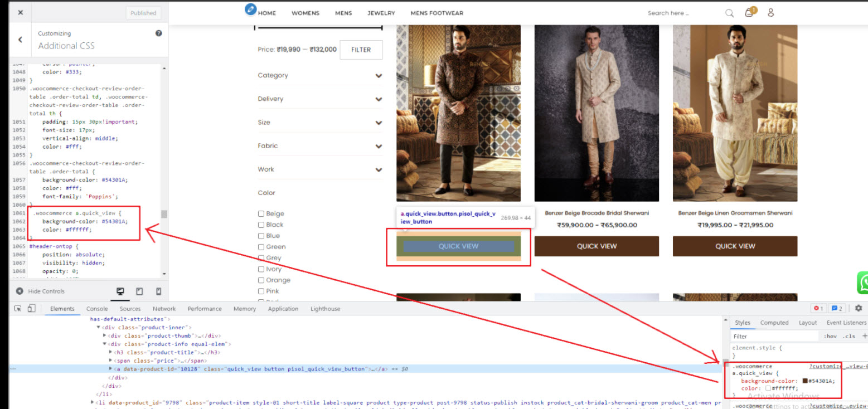Switch preview to tablet device icon
Image resolution: width=868 pixels, height=409 pixels.
(139, 291)
